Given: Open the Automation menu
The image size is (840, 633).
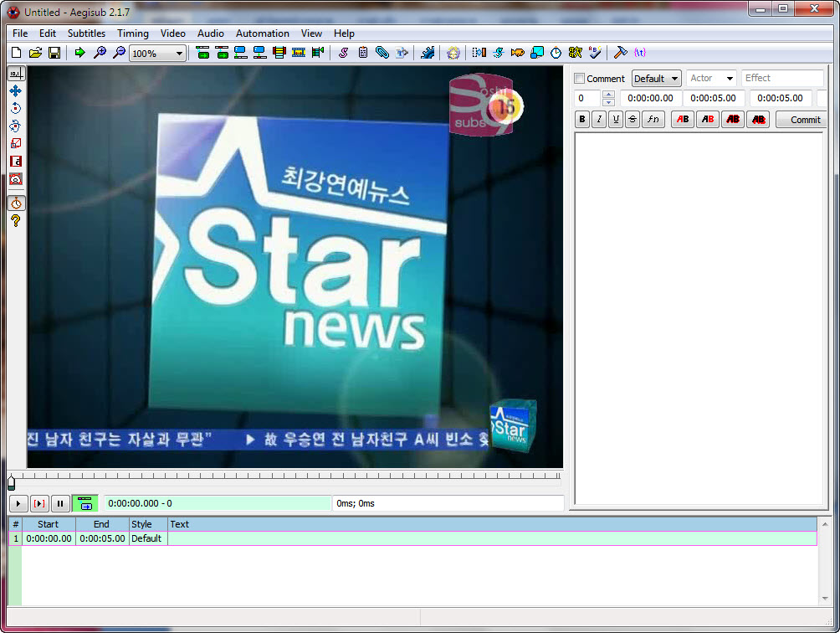Looking at the screenshot, I should click(x=263, y=33).
